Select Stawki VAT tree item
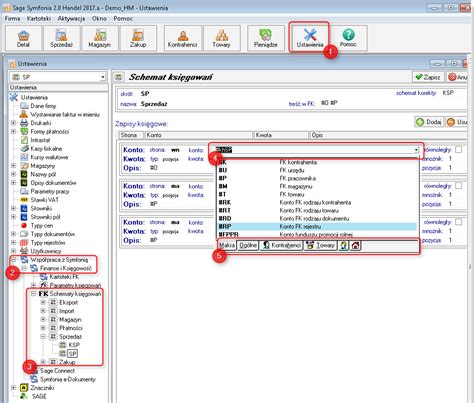474x403 pixels. tap(44, 200)
